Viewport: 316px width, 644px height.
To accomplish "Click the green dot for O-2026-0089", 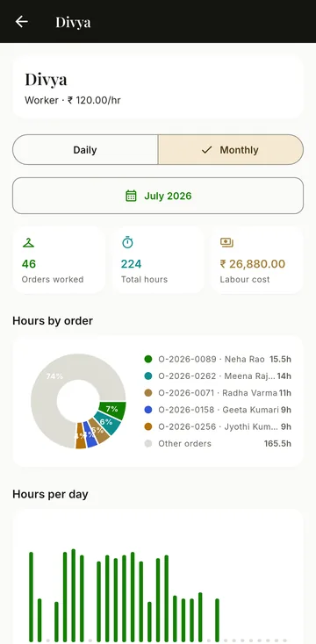I will click(148, 360).
